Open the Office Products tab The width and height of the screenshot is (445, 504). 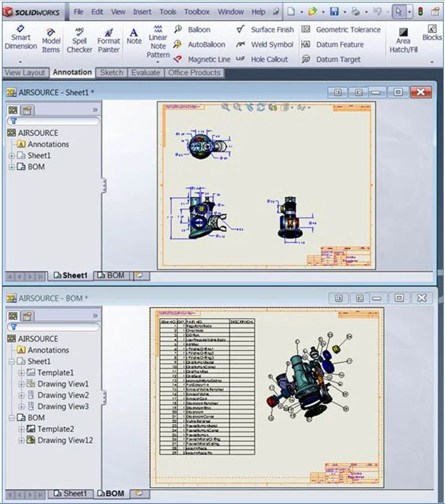pyautogui.click(x=194, y=73)
